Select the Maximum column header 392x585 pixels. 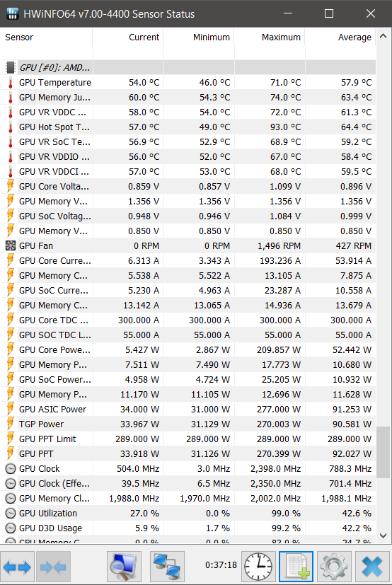(x=270, y=37)
